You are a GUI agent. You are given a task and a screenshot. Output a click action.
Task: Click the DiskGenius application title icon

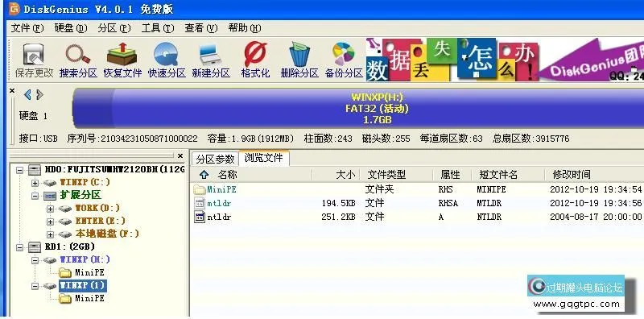tap(14, 9)
